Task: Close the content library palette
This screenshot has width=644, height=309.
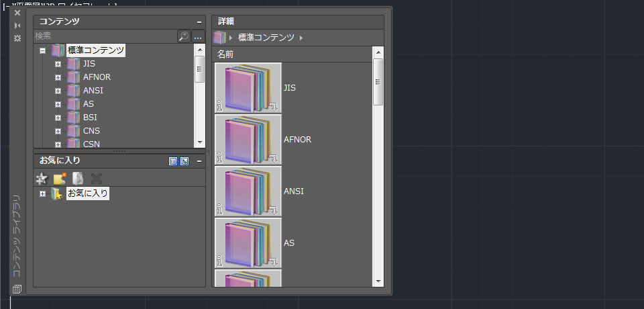Action: (x=17, y=13)
